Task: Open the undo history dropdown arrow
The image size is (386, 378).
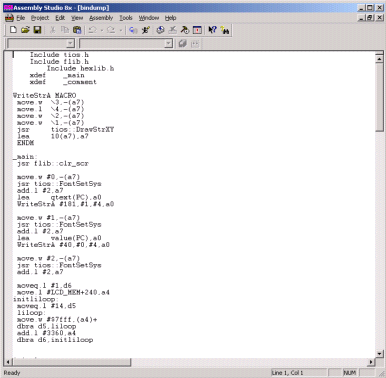Action: tap(102, 30)
